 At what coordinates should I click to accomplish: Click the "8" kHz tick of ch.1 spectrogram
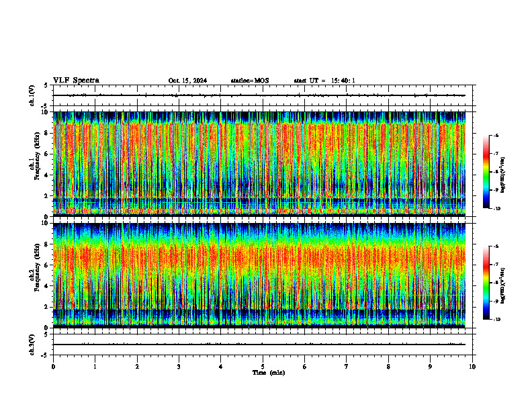point(47,133)
